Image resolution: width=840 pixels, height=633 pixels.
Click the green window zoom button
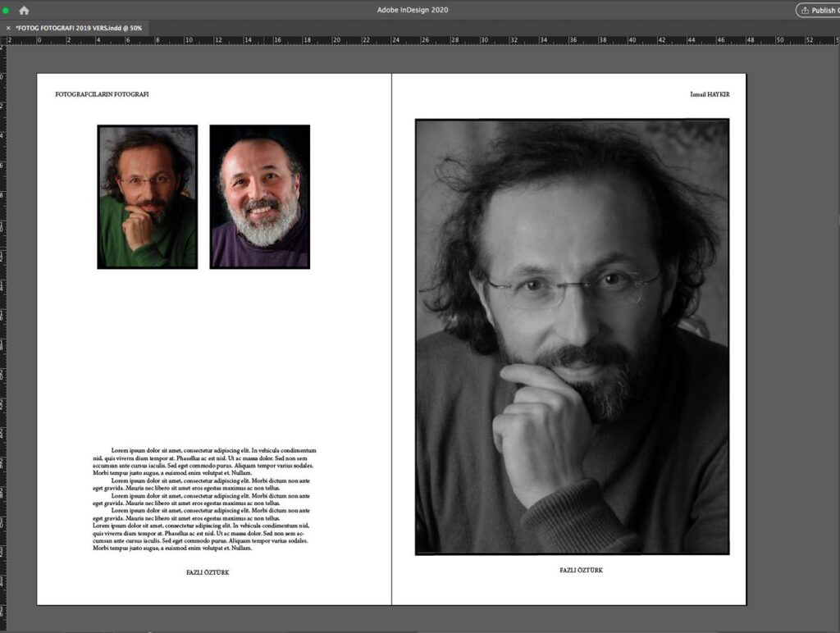(6, 10)
